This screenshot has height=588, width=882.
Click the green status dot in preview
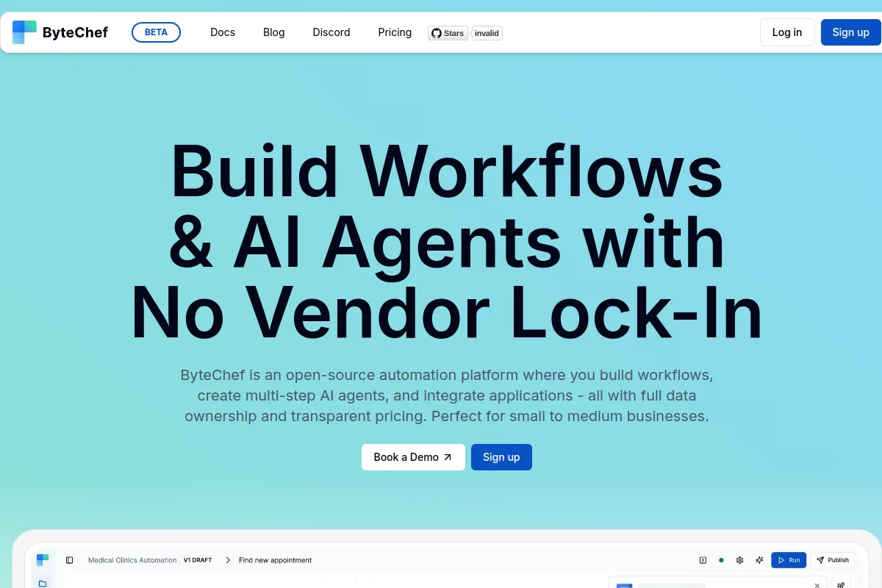pos(721,560)
